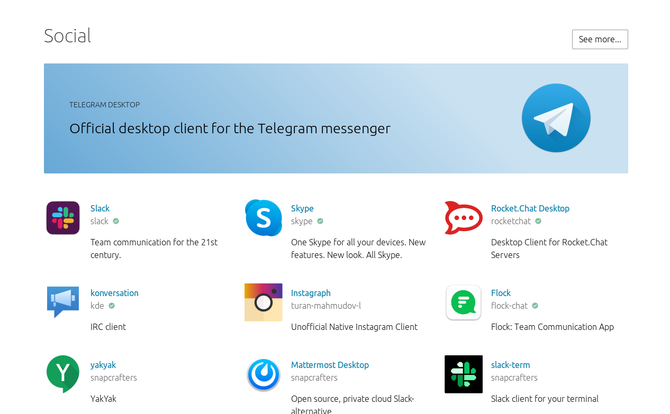Click the 'kde' publisher name
This screenshot has height=414, width=670.
click(x=97, y=305)
